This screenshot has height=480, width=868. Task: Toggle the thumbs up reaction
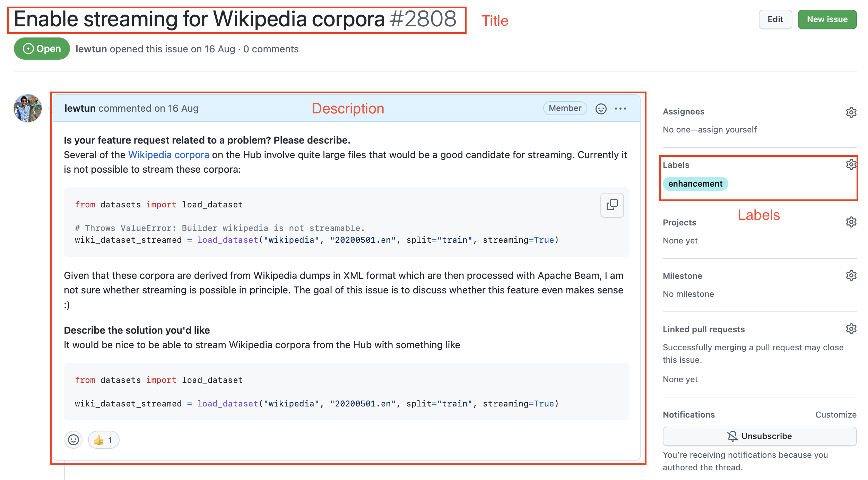point(104,440)
